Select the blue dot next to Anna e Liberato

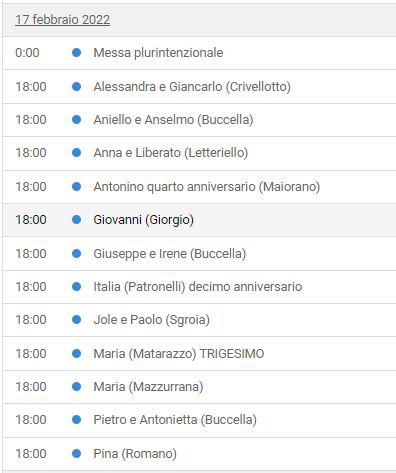(76, 153)
